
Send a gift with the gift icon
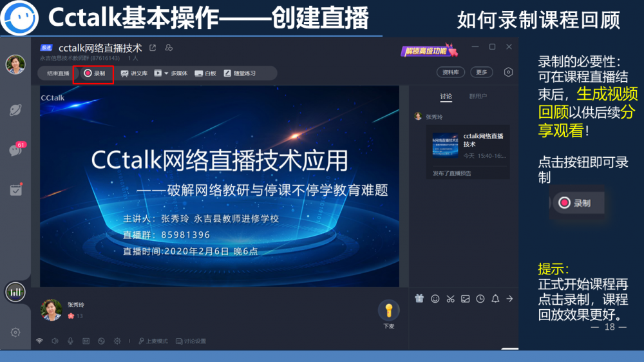[x=419, y=299]
